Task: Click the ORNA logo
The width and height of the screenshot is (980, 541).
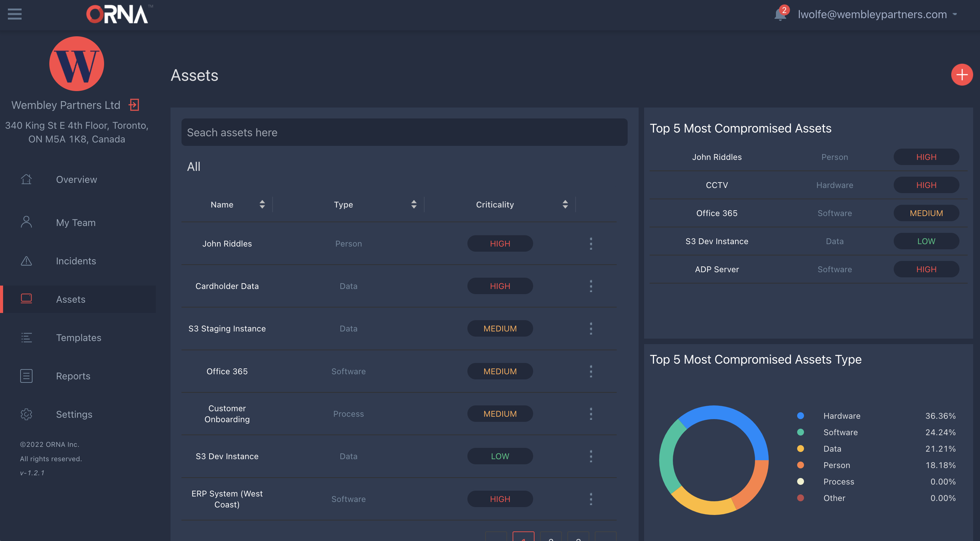Action: coord(117,14)
